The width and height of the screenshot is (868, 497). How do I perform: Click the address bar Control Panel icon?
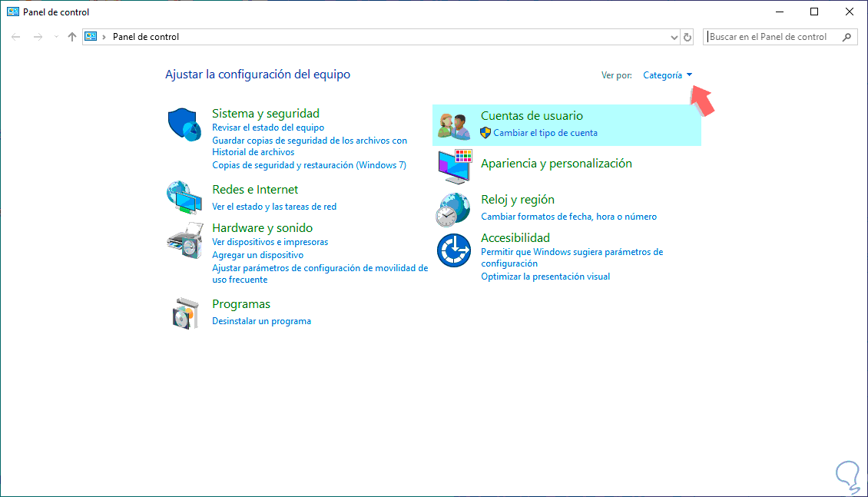coord(91,37)
